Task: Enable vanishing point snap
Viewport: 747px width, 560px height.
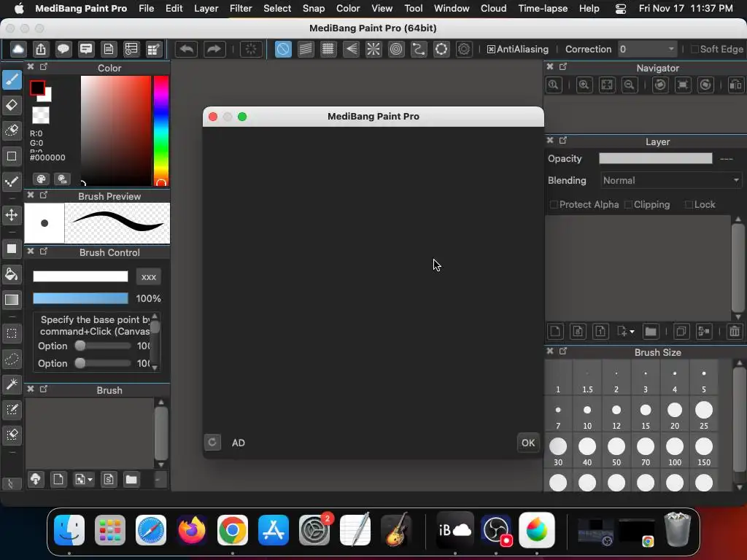Action: [351, 49]
